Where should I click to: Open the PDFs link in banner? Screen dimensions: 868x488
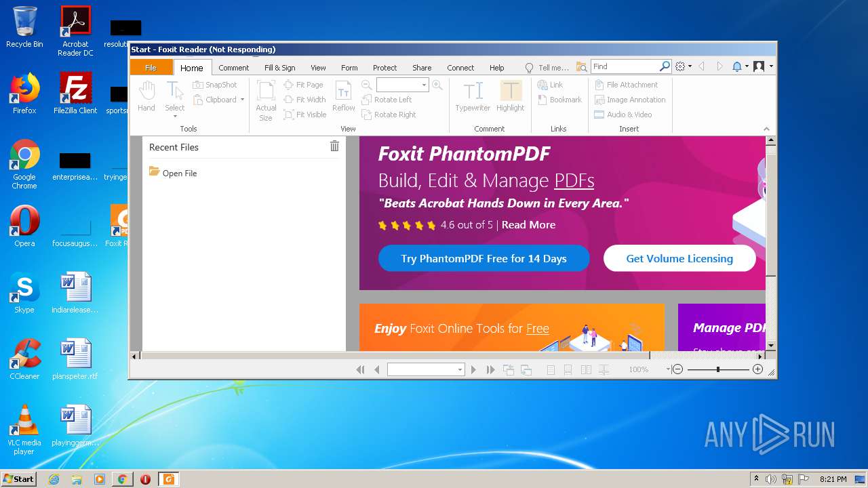pos(574,181)
